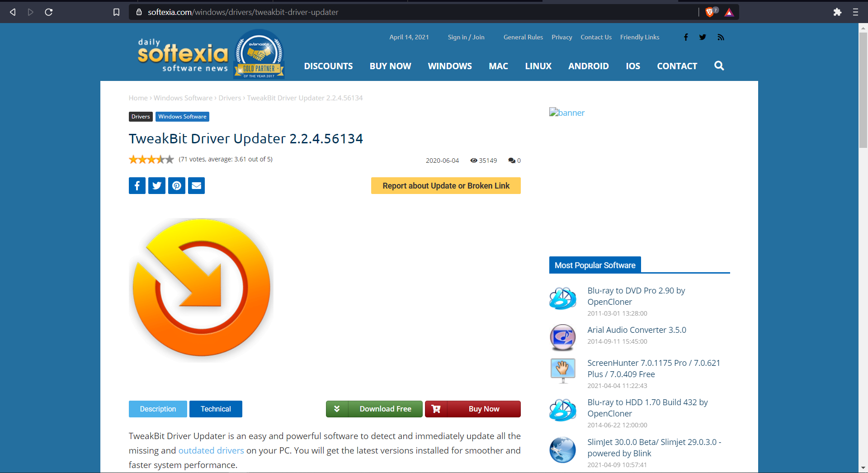Open the browser hamburger menu

click(x=855, y=12)
